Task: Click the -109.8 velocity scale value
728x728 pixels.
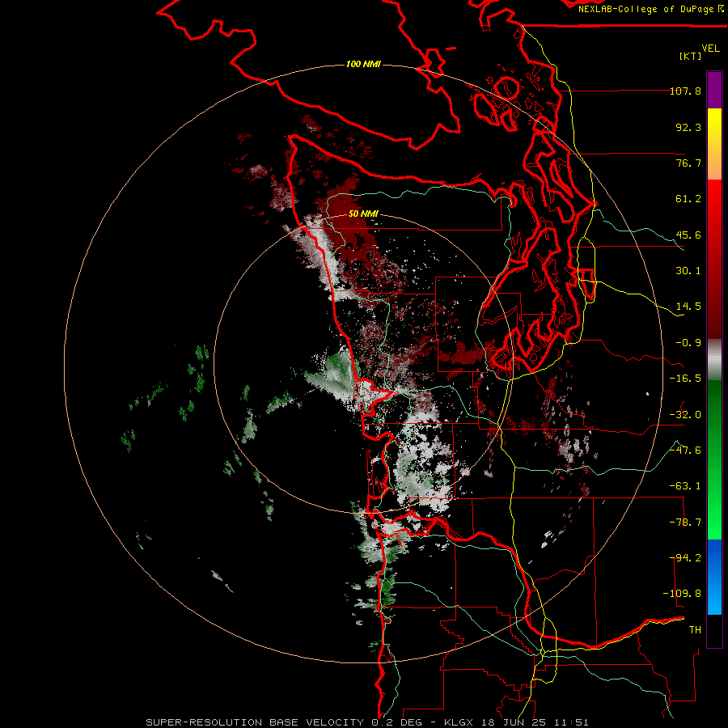Action: click(682, 594)
